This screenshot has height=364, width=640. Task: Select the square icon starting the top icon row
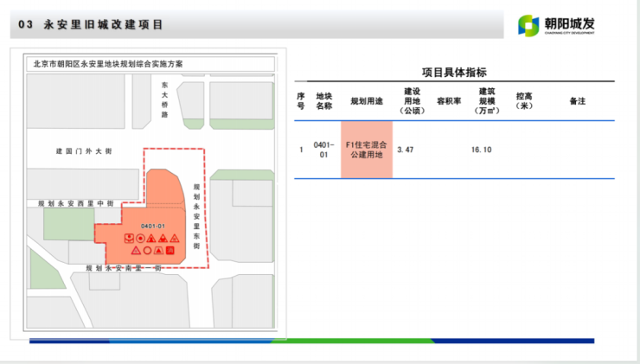(x=128, y=238)
